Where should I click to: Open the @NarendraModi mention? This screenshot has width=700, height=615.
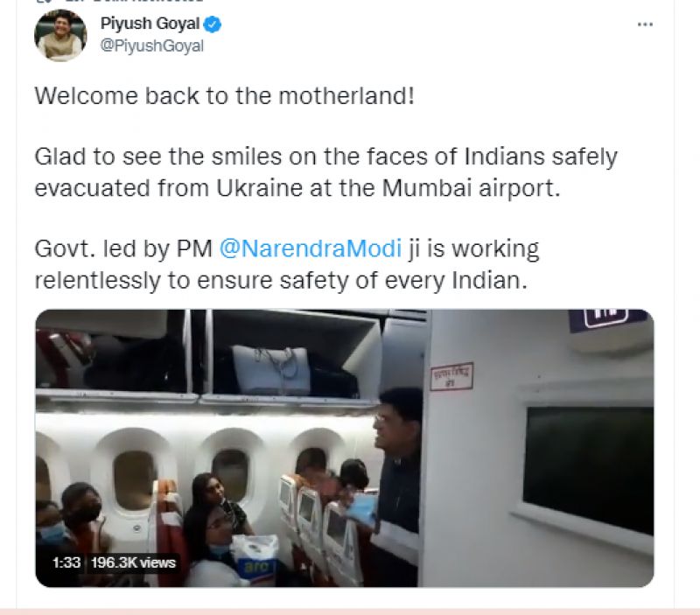pos(311,248)
